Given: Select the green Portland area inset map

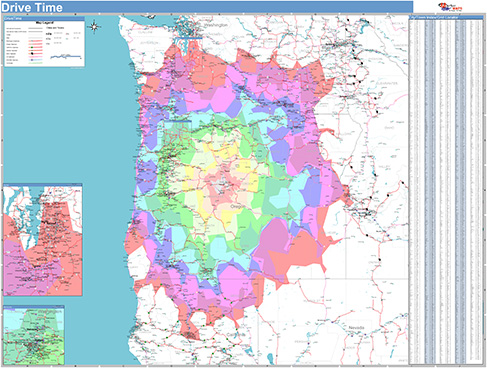Looking at the screenshot, I should pyautogui.click(x=34, y=335).
